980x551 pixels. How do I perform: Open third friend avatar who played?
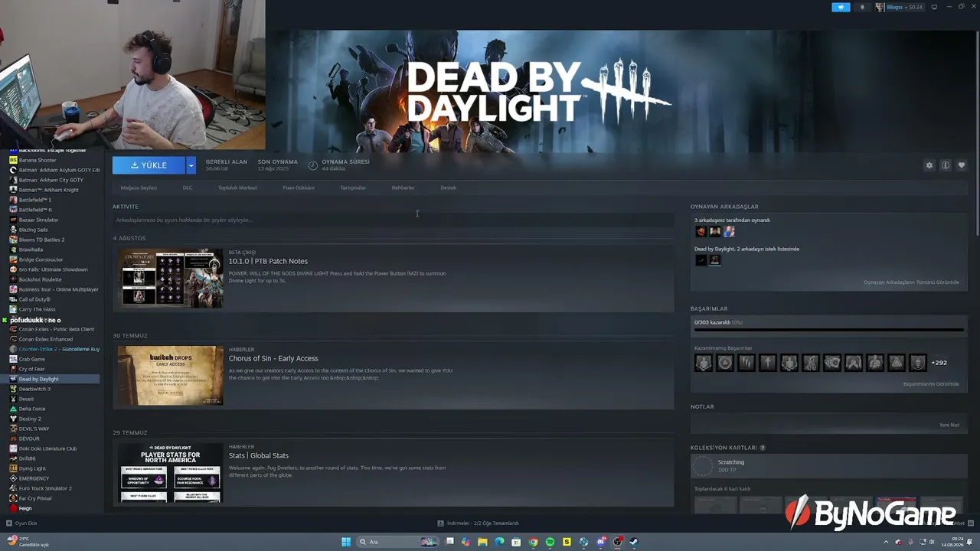[730, 231]
